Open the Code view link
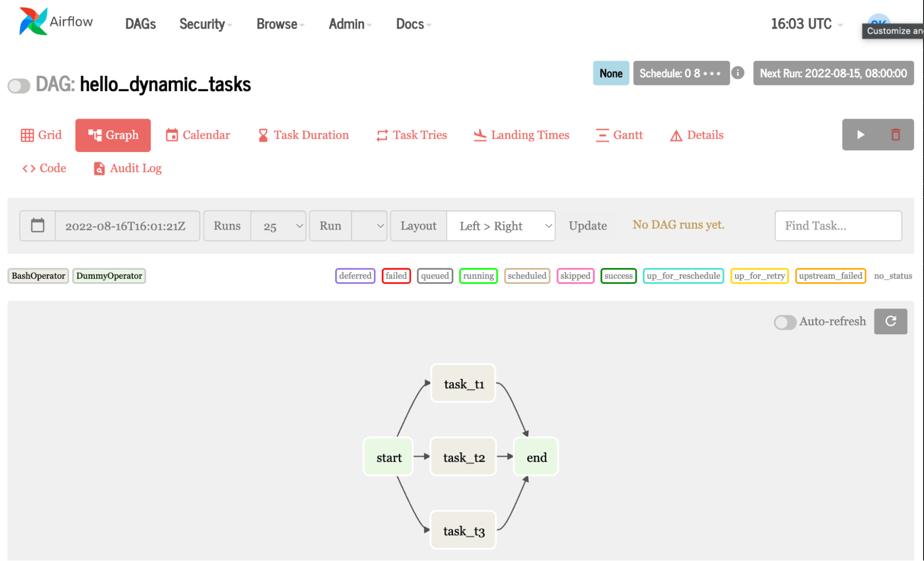924x561 pixels. 44,168
